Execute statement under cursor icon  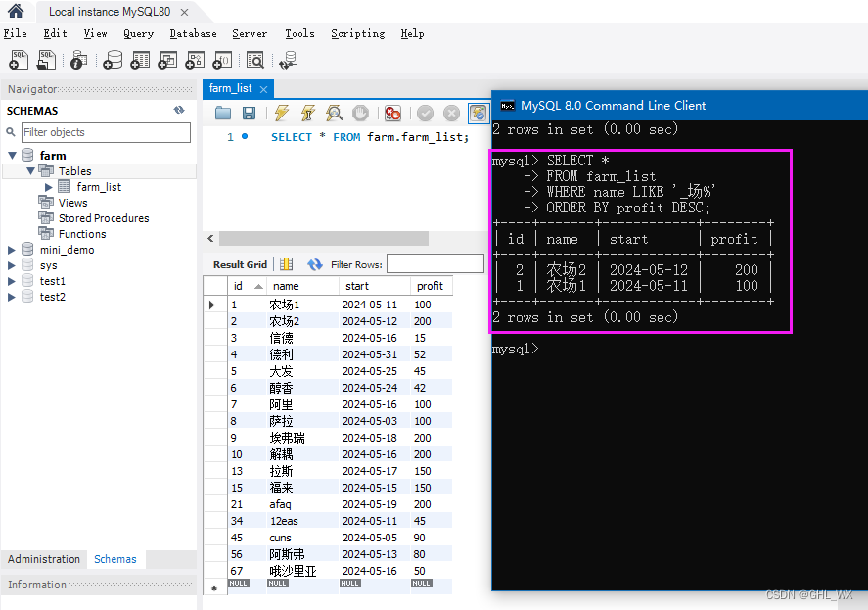(x=308, y=113)
